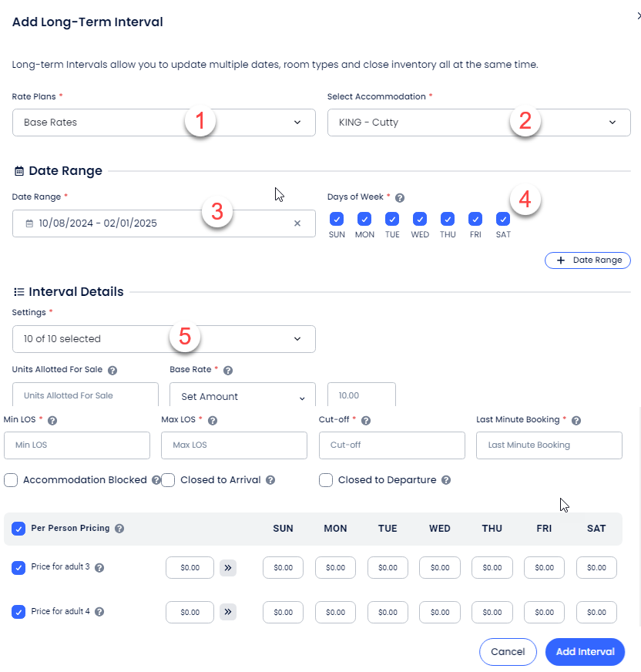Toggle Closed to Arrival checkbox

point(168,480)
